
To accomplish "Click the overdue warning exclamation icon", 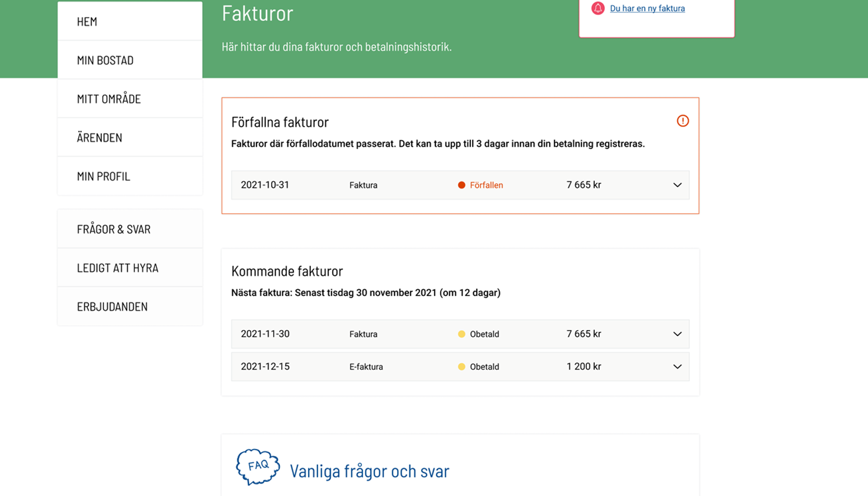I will click(683, 121).
